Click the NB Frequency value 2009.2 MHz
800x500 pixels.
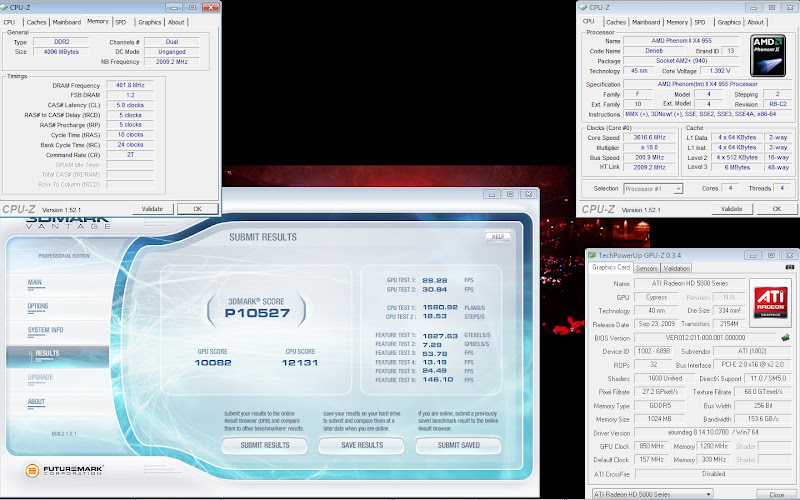[x=171, y=62]
